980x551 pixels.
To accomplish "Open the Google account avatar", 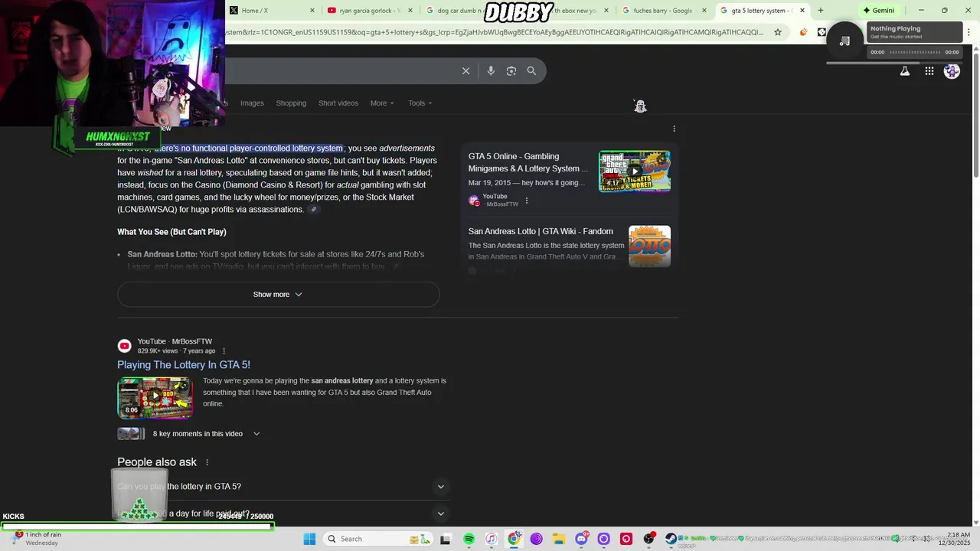I will point(952,71).
